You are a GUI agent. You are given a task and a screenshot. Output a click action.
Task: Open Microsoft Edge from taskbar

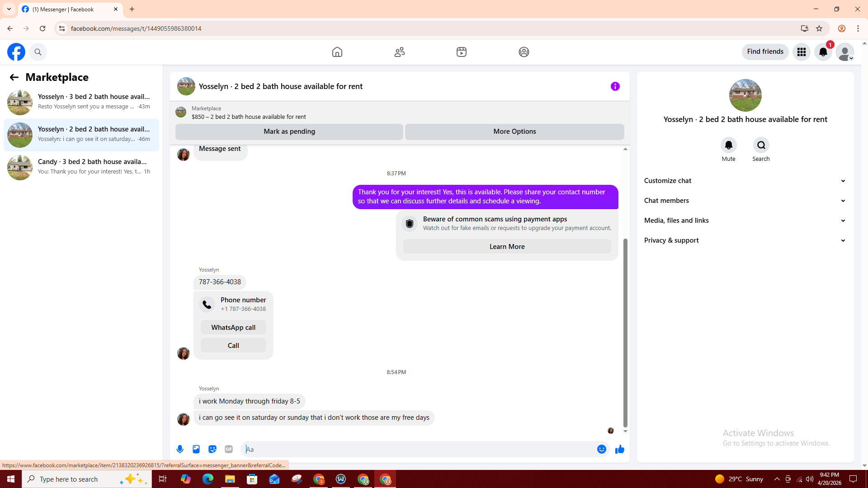tap(208, 479)
